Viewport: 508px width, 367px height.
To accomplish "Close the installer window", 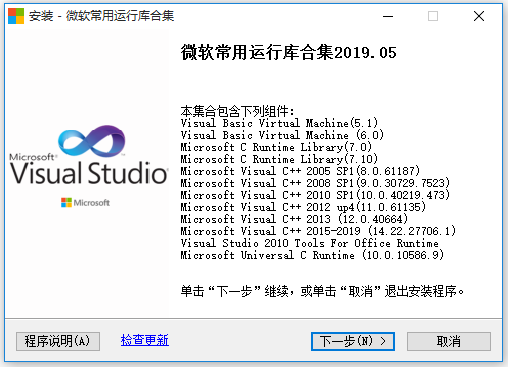I will coord(479,16).
